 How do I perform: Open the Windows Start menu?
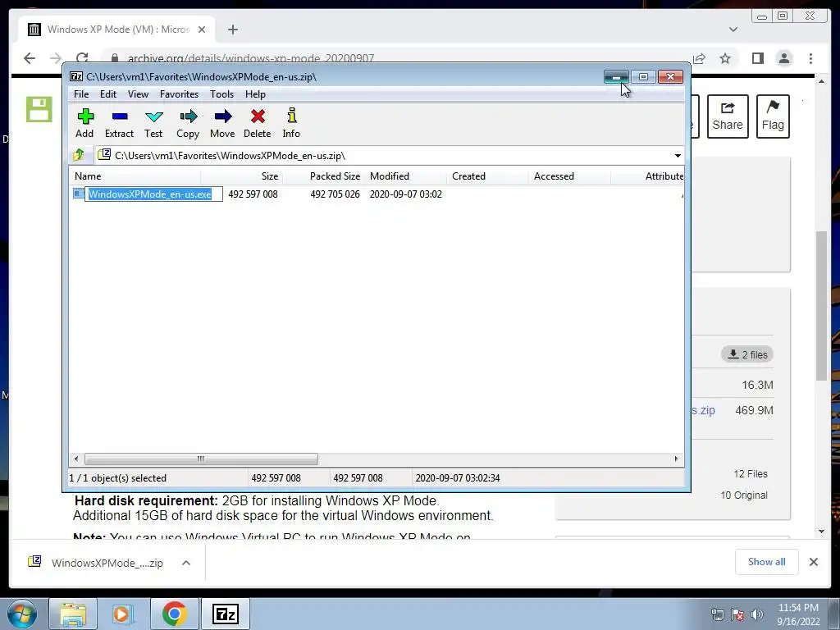[22, 614]
